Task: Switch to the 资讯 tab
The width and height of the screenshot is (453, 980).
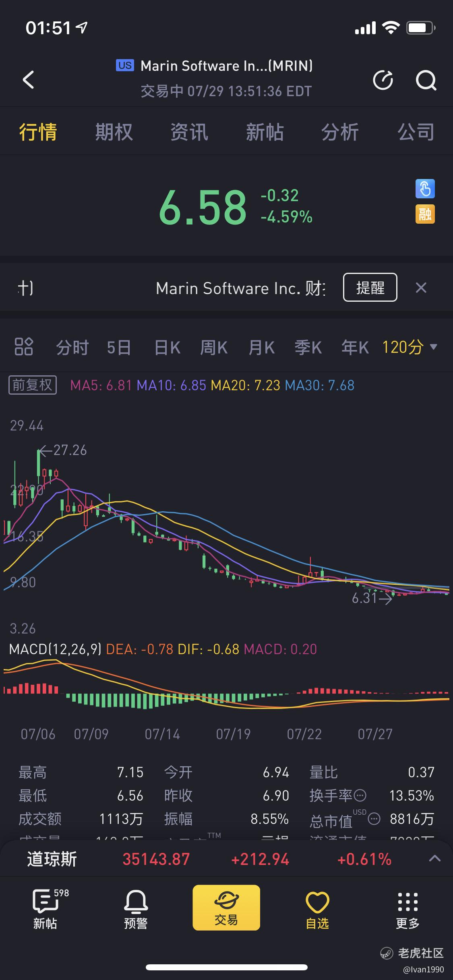Action: [189, 132]
